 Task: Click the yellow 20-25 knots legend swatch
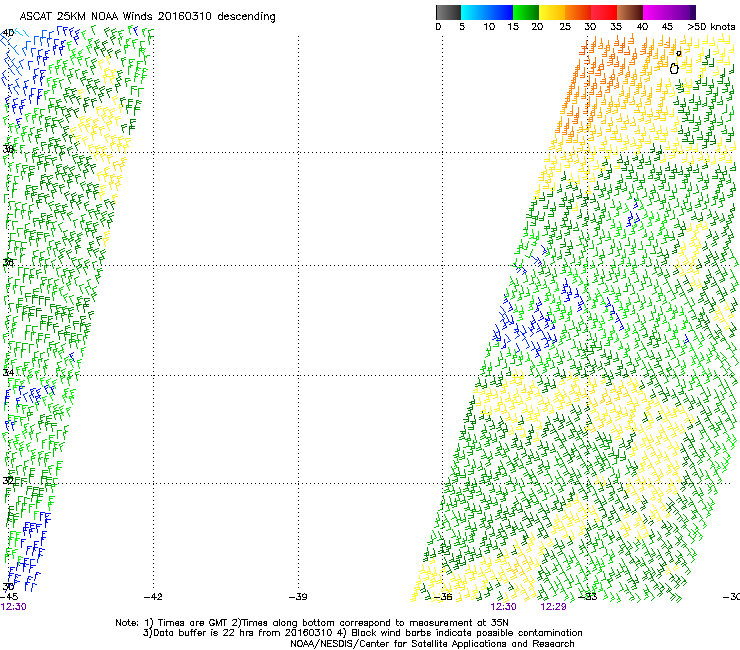552,12
